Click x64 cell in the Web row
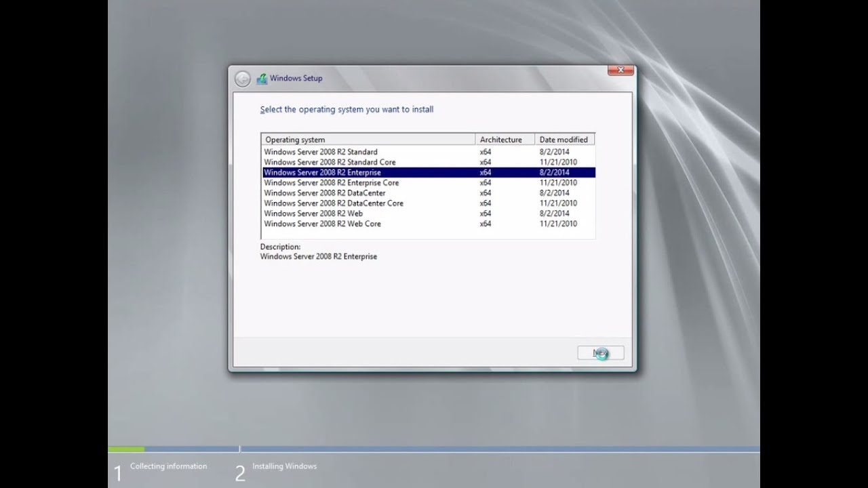 [x=486, y=213]
